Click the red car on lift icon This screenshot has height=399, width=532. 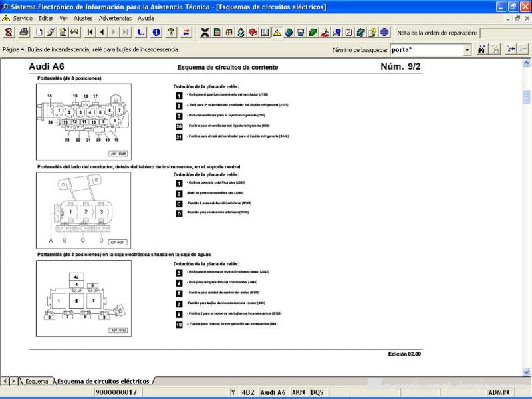(325, 32)
